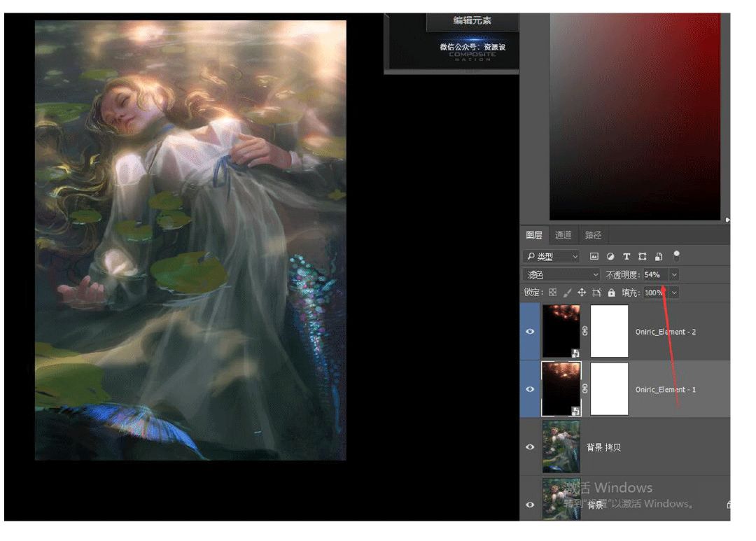Select the 编辑元素 button
756x541 pixels.
tap(472, 20)
